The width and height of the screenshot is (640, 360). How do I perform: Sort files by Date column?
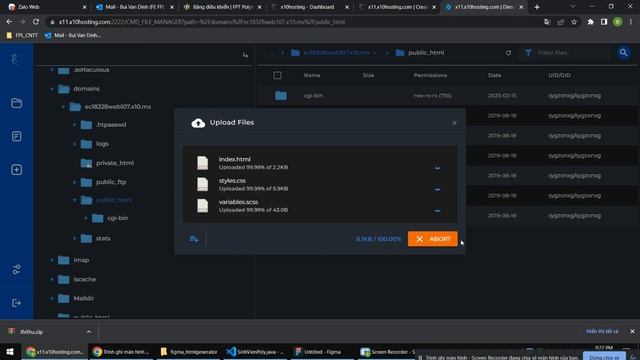494,75
